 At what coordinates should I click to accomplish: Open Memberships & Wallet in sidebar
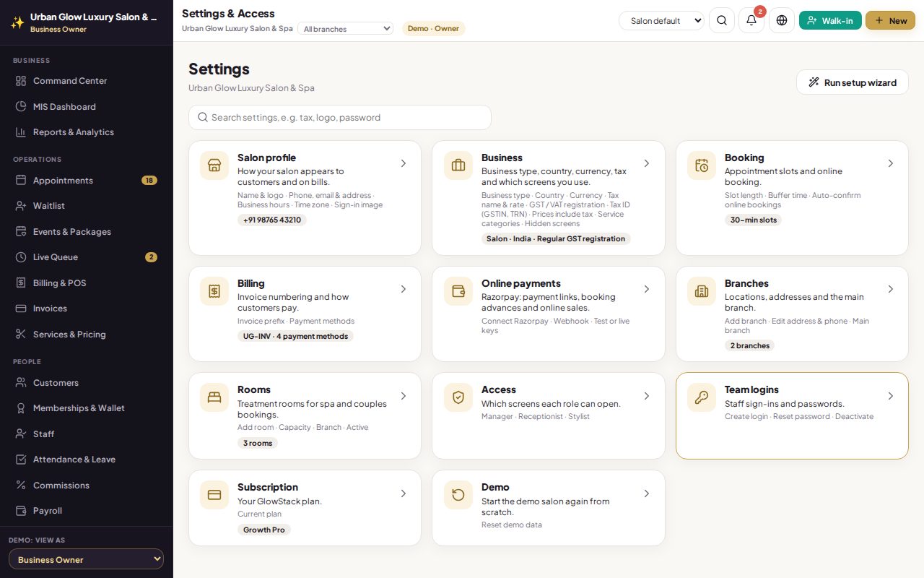87,408
